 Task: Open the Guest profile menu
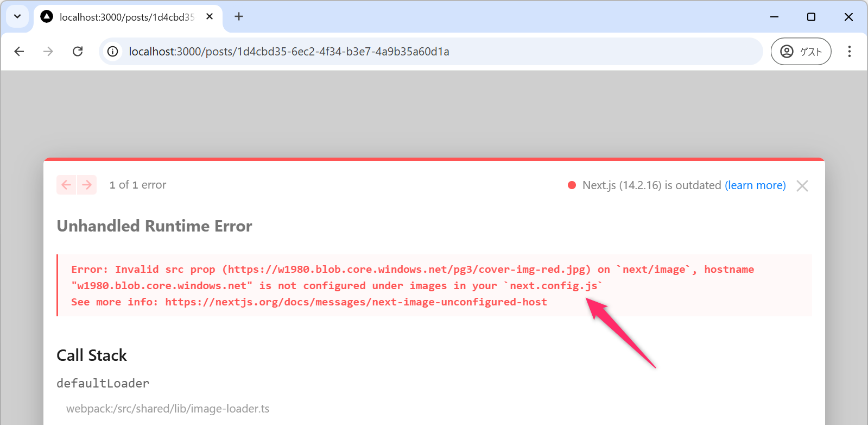tap(801, 52)
